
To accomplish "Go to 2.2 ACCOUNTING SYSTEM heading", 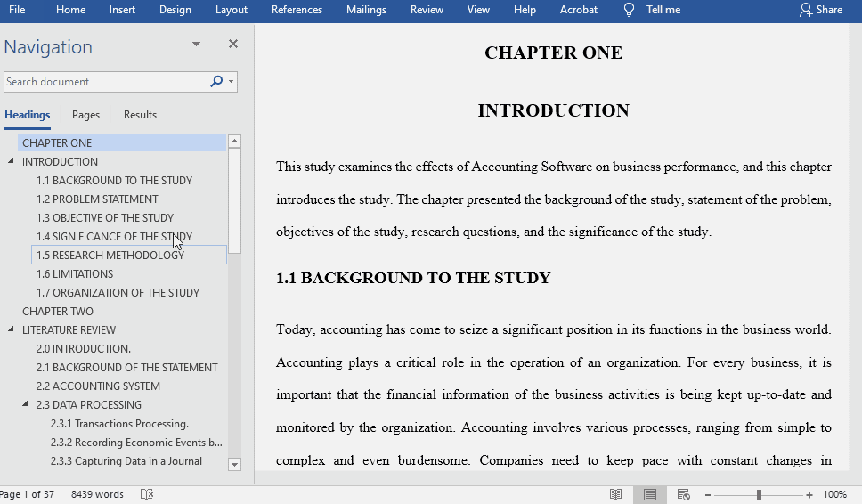I will point(98,386).
